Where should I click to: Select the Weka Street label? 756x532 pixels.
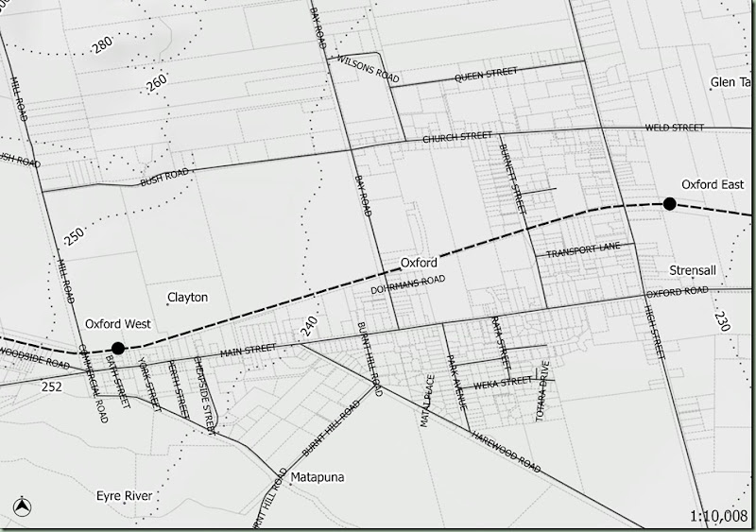503,384
